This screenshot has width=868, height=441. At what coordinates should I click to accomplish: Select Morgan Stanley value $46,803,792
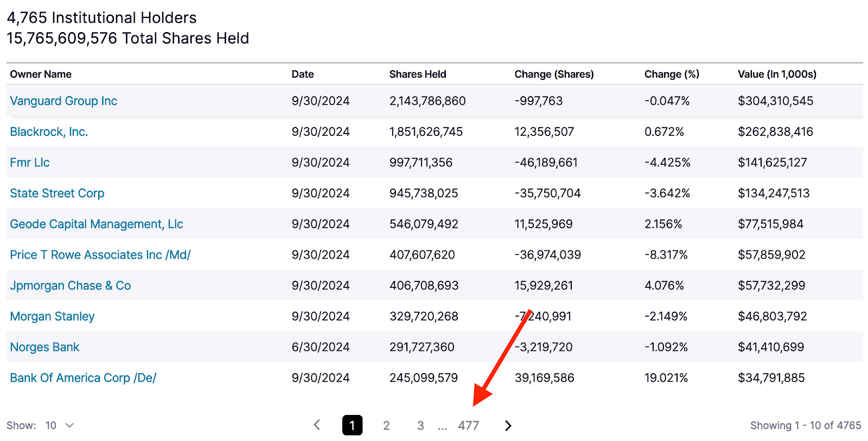pos(772,317)
